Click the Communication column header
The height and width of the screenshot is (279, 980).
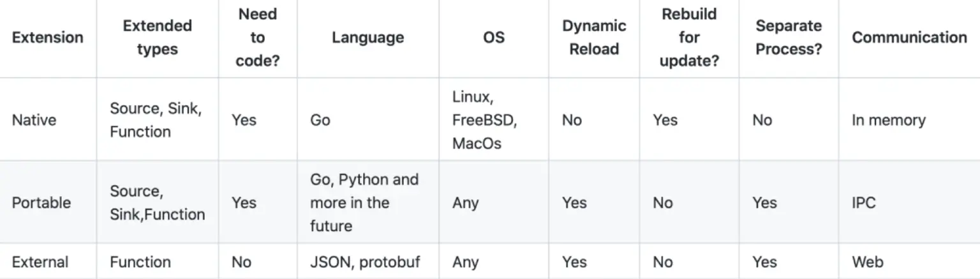point(909,38)
